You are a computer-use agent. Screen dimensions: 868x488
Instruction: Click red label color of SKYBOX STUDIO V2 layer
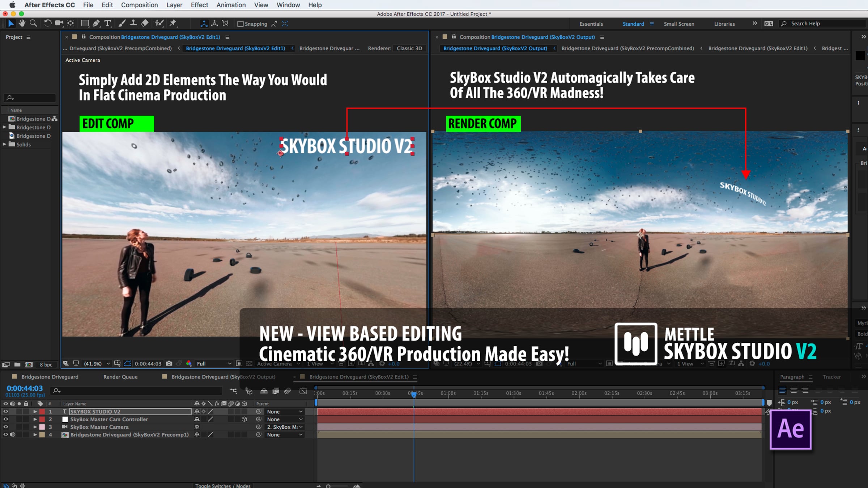[42, 411]
